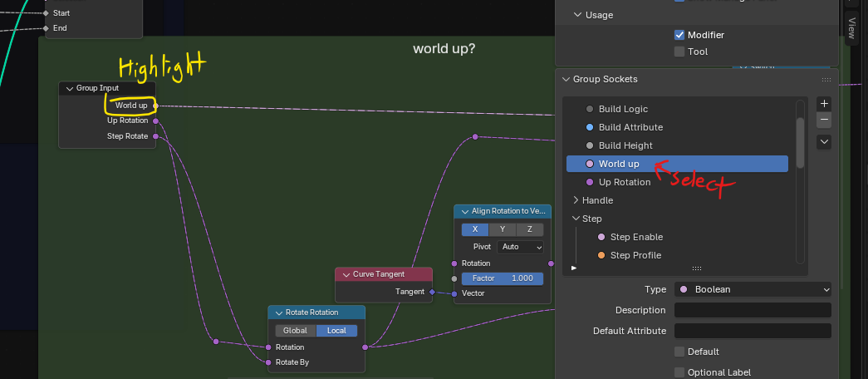This screenshot has height=379, width=868.
Task: Select the World up socket row
Action: point(677,164)
